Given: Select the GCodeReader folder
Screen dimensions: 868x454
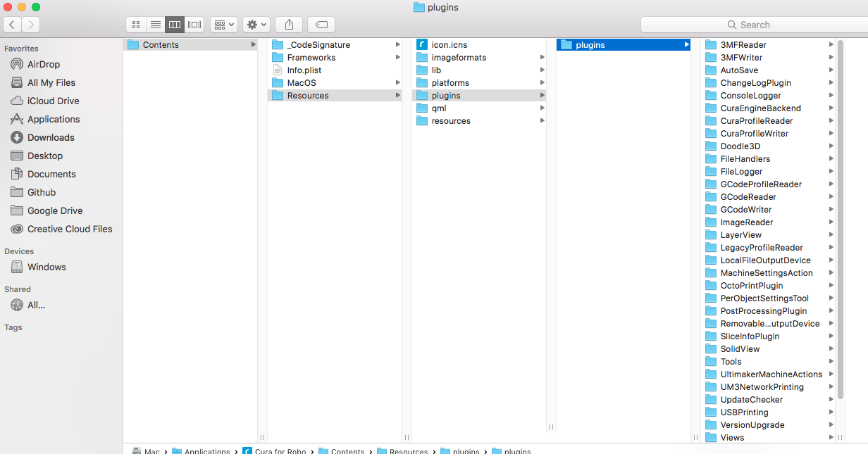Looking at the screenshot, I should 769,196.
